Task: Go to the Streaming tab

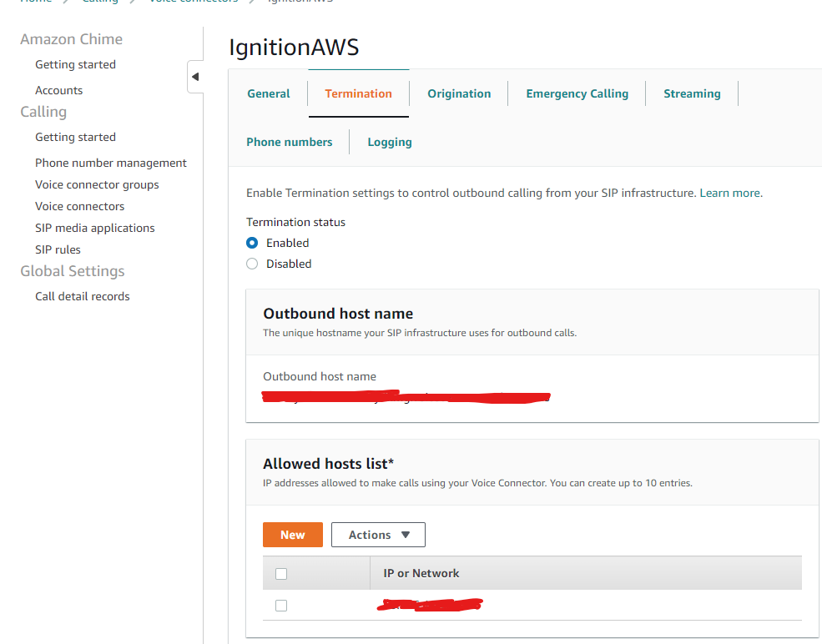Action: point(692,93)
